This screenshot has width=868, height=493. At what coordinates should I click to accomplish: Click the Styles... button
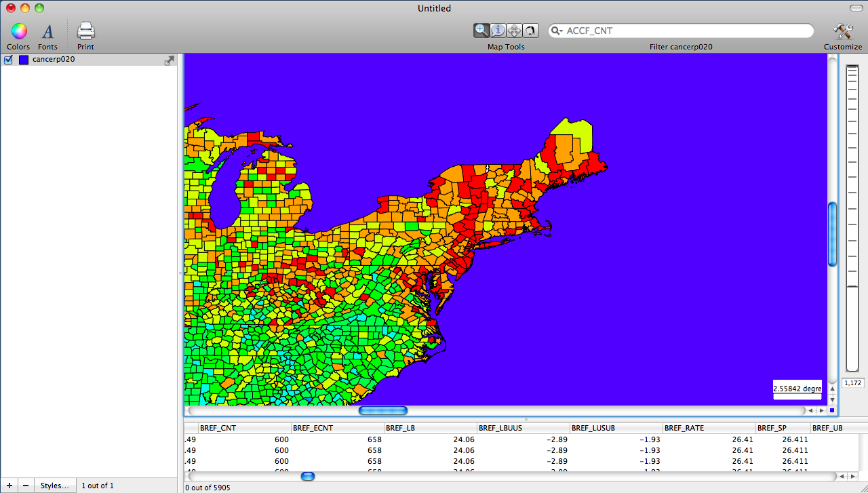pos(54,486)
